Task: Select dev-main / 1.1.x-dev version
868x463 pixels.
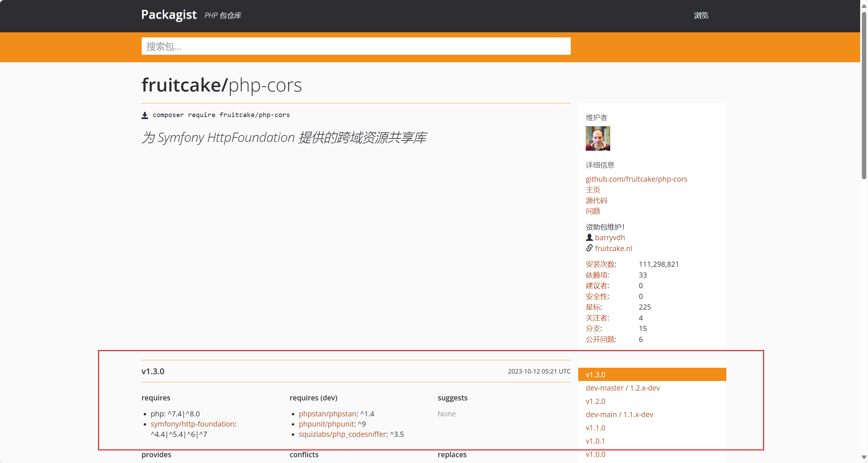Action: coord(619,414)
